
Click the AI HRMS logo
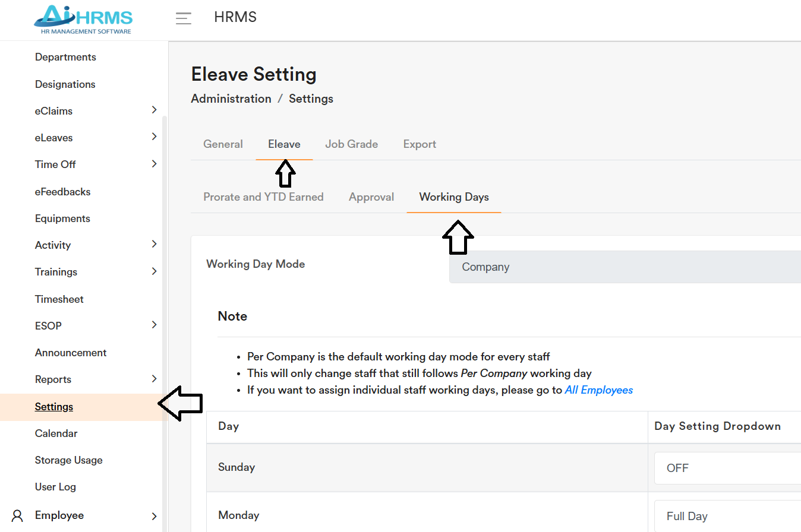pos(83,18)
